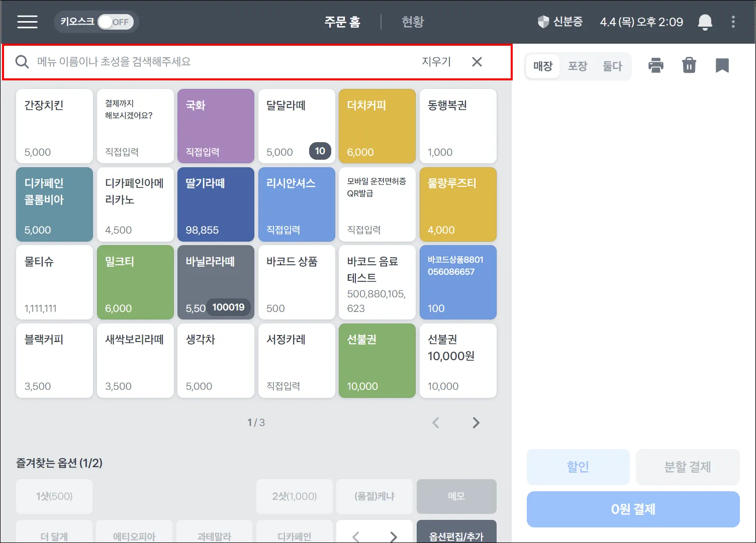Select the 포장 order type

(578, 66)
